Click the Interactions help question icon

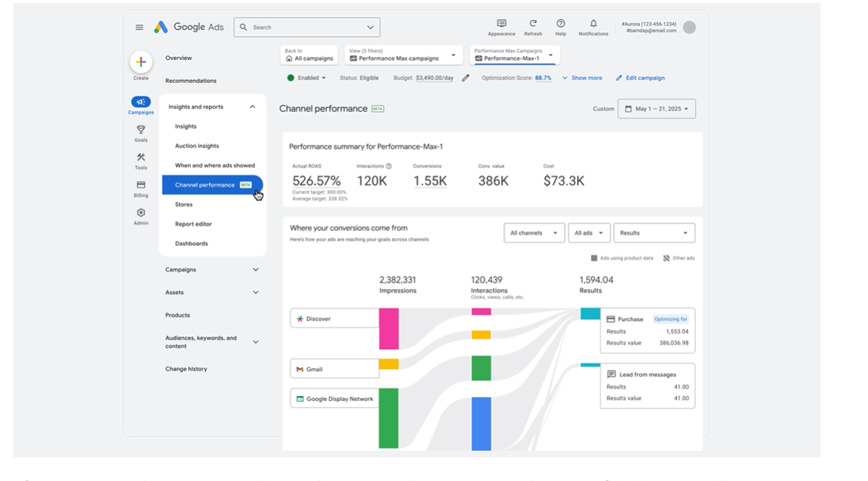pyautogui.click(x=388, y=166)
